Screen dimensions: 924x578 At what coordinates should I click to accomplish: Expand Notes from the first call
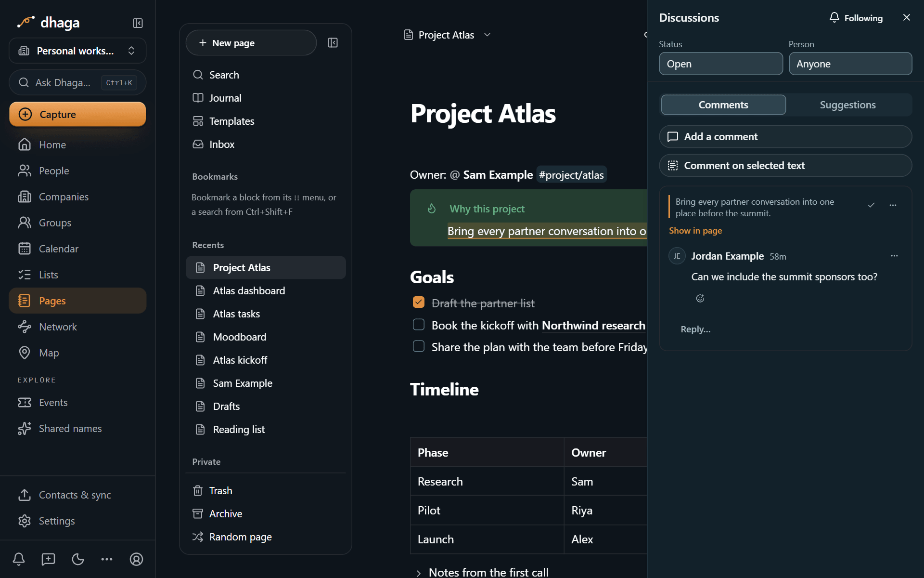[x=418, y=573]
